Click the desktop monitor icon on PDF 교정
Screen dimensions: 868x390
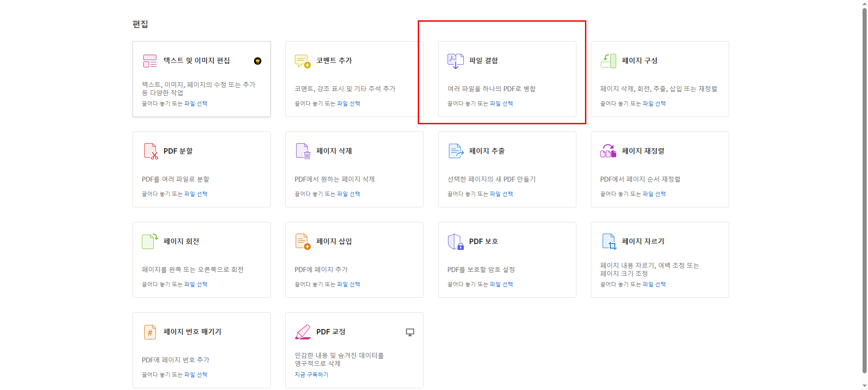click(x=410, y=332)
